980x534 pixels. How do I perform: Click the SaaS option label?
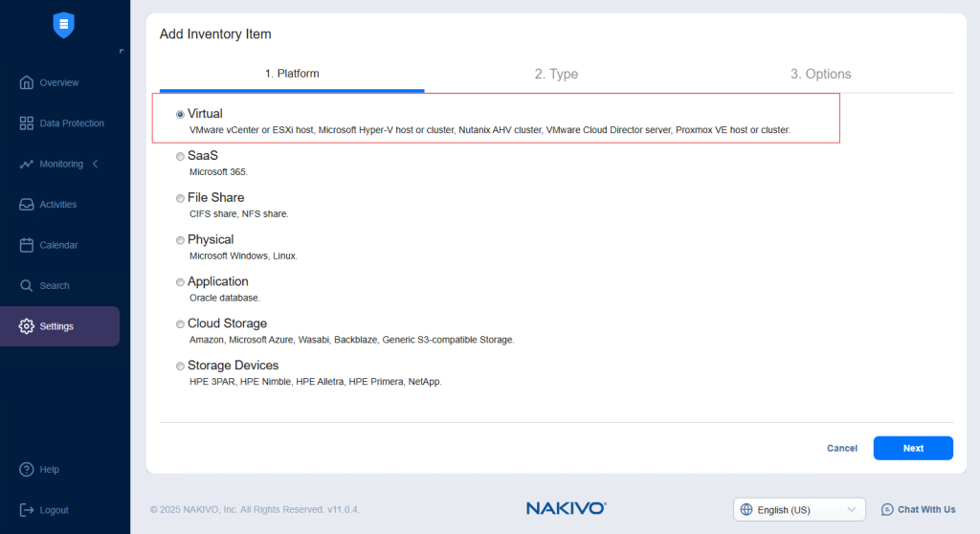pyautogui.click(x=203, y=156)
